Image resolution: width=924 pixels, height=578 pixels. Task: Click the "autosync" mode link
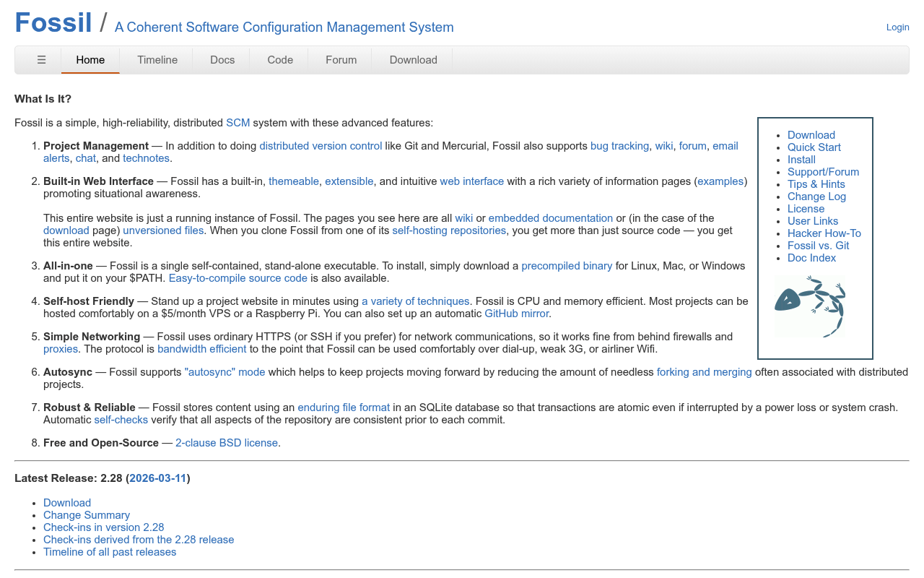tap(225, 372)
